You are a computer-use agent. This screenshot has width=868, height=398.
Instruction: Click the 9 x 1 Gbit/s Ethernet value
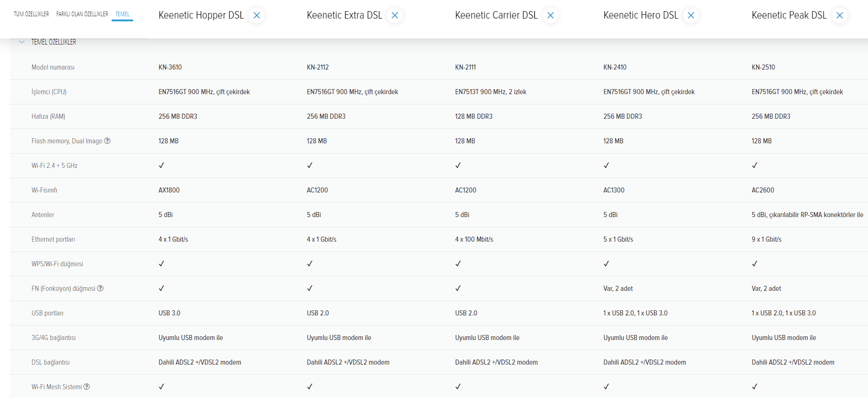tap(767, 239)
